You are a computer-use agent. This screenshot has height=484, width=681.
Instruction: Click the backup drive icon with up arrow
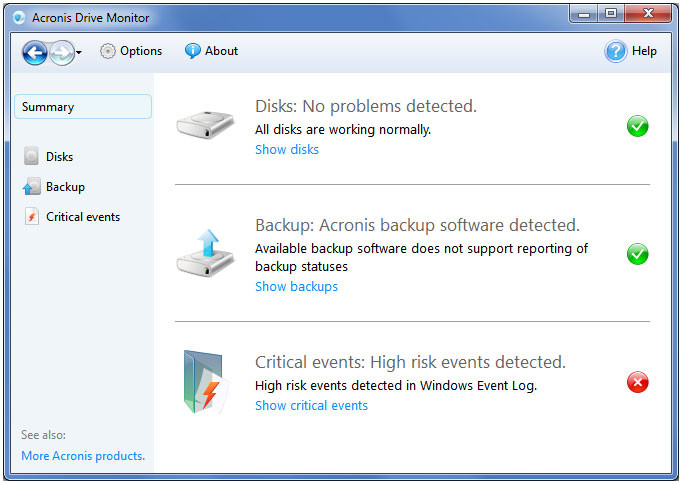coord(205,253)
